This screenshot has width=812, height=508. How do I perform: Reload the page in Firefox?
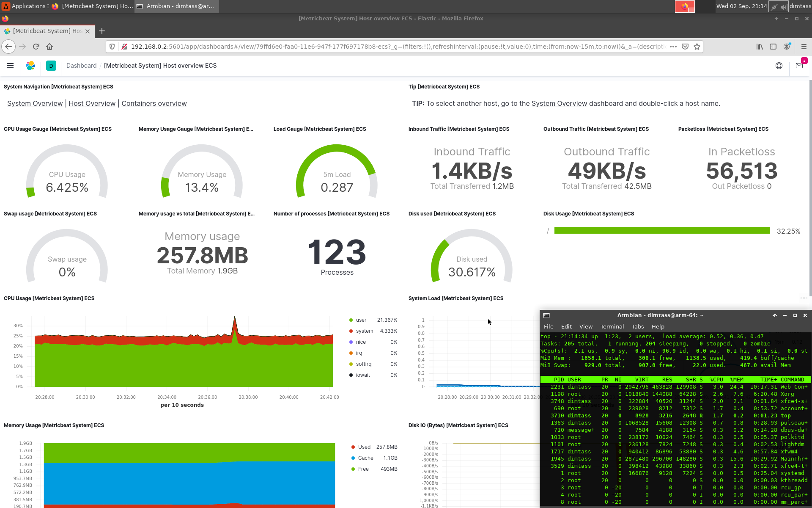(36, 47)
